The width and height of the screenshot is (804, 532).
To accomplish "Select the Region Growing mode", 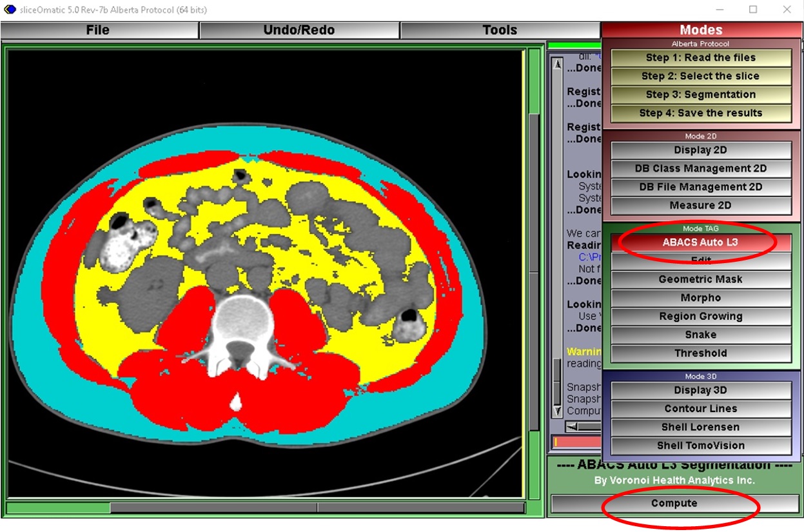I will (701, 317).
